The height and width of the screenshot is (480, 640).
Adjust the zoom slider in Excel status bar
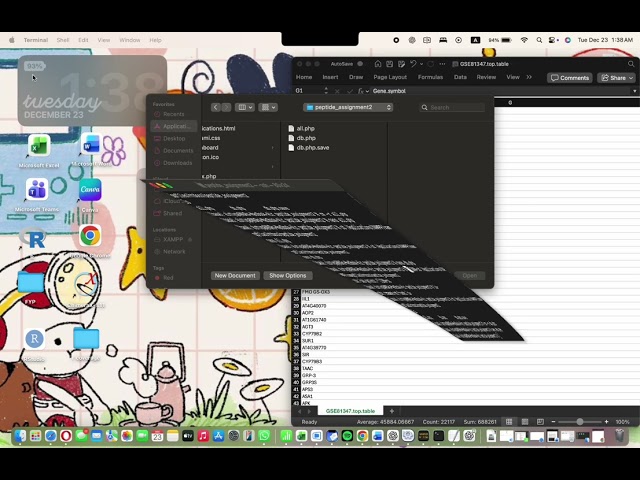click(x=580, y=422)
